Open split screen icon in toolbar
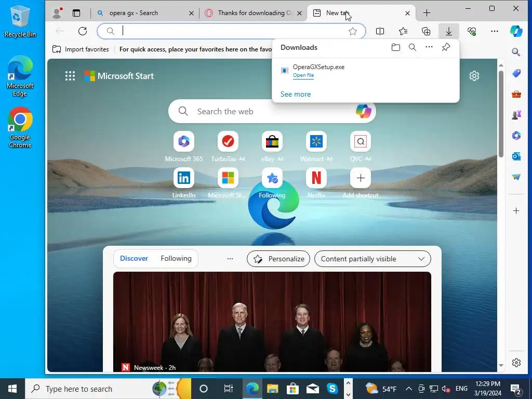This screenshot has height=399, width=532. 380,31
